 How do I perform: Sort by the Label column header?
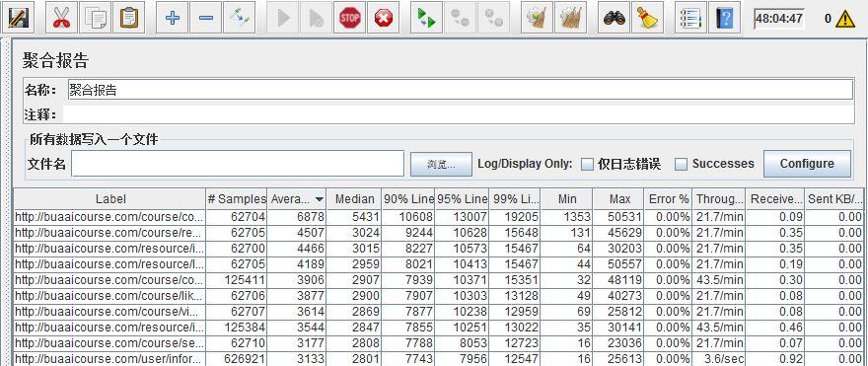click(110, 198)
